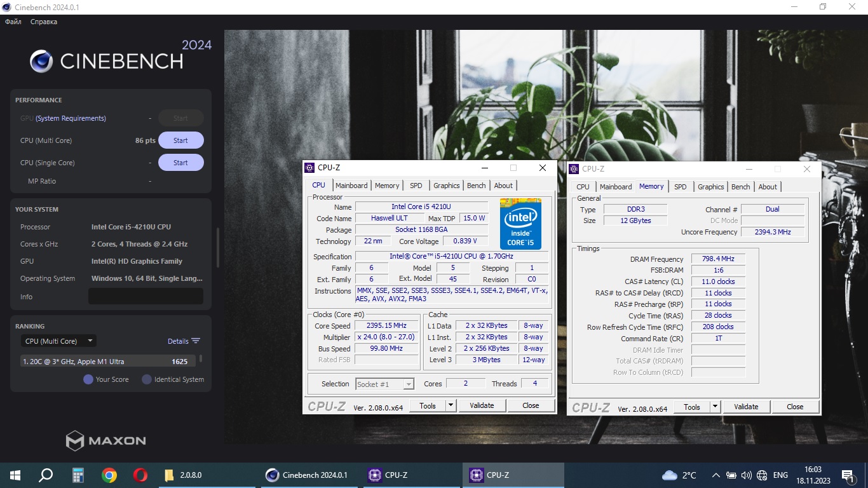The width and height of the screenshot is (868, 488).
Task: Open the notification center icon
Action: tap(847, 475)
